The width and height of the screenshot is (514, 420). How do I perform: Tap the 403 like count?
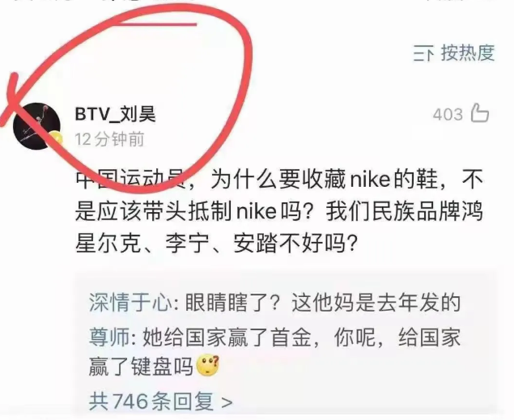coord(448,115)
